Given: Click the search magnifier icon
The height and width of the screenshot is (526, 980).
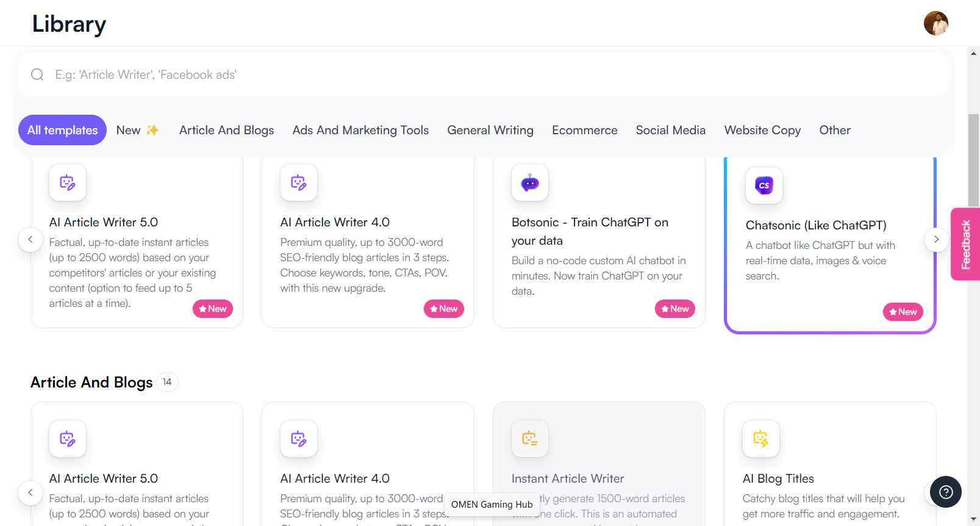Looking at the screenshot, I should (x=37, y=74).
